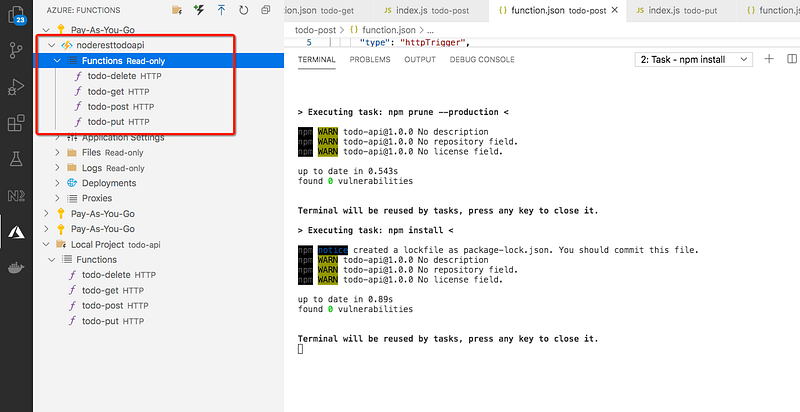
Task: Click the Deployments globe icon
Action: pyautogui.click(x=72, y=183)
